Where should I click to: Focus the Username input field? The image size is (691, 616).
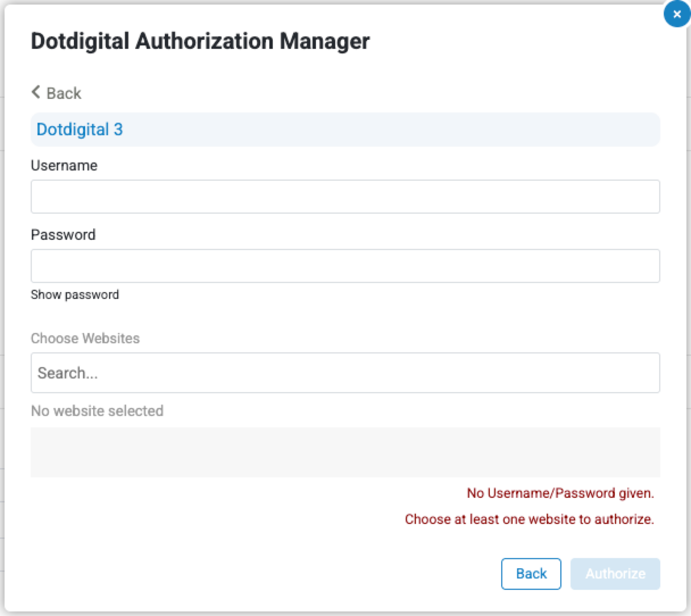(x=345, y=197)
